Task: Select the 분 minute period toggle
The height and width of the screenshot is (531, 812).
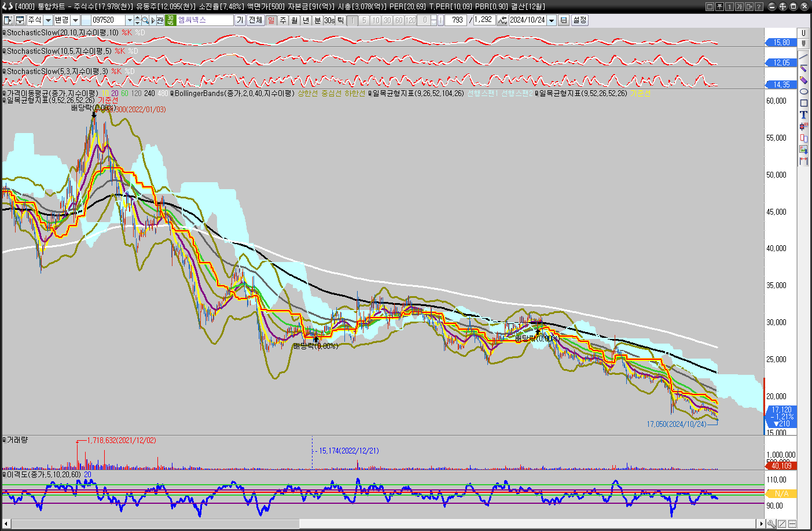Action: pyautogui.click(x=318, y=20)
